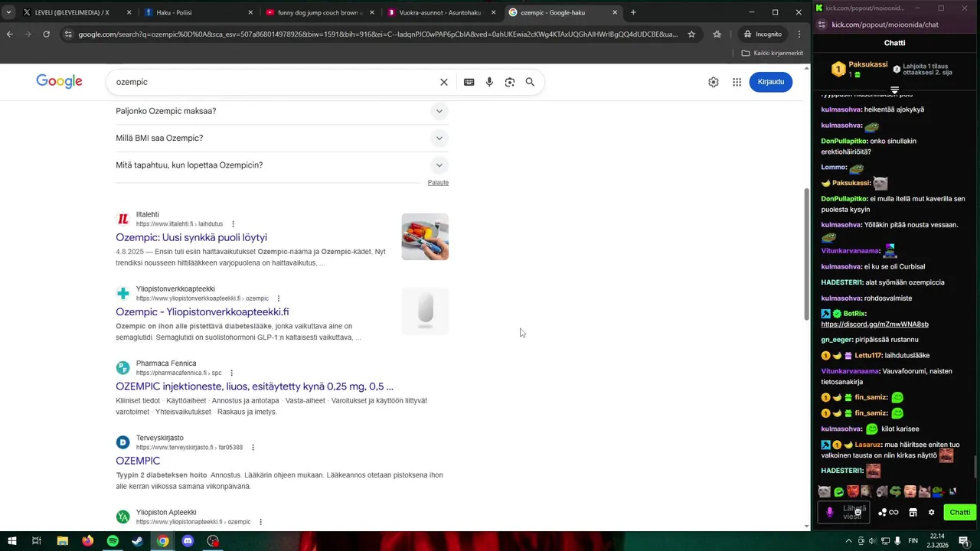This screenshot has height=551, width=980.
Task: Open Chrome tab search dropdown
Action: click(x=8, y=12)
